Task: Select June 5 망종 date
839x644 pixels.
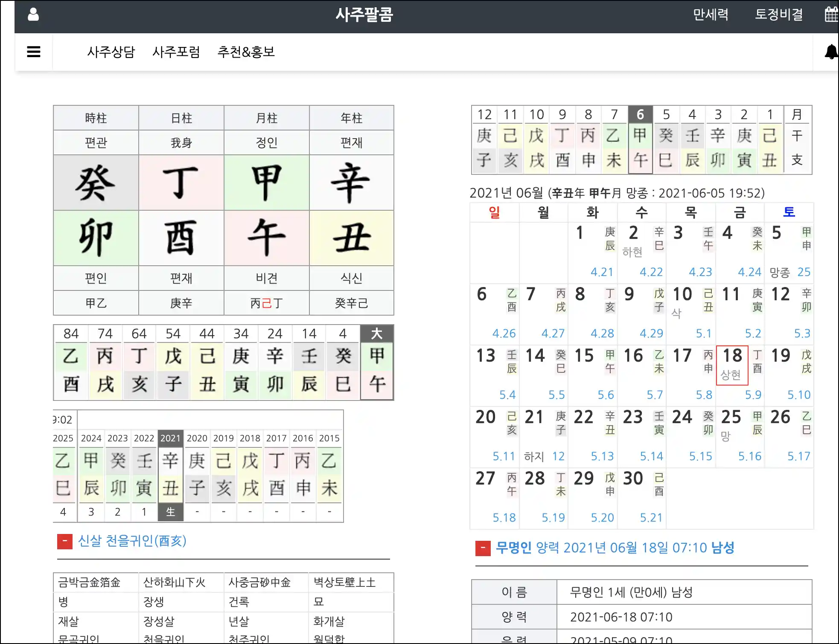Action: (x=789, y=253)
